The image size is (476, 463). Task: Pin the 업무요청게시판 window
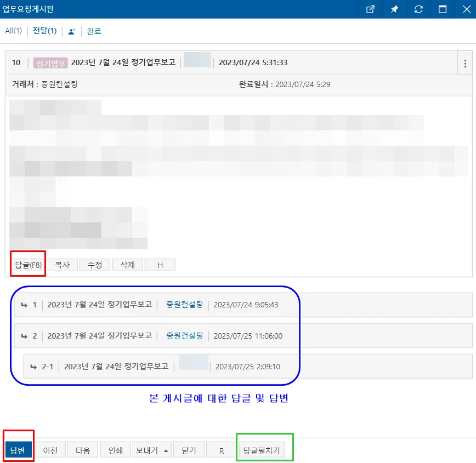point(394,9)
